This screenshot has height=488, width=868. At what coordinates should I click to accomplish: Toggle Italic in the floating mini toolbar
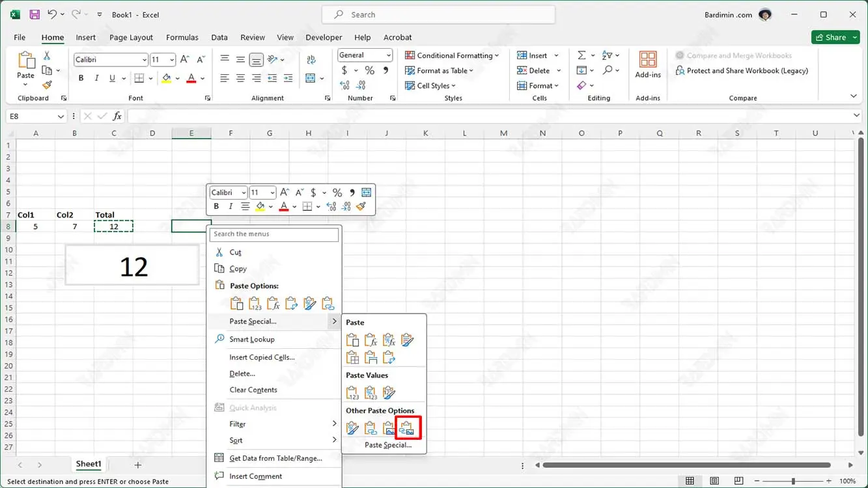point(231,206)
